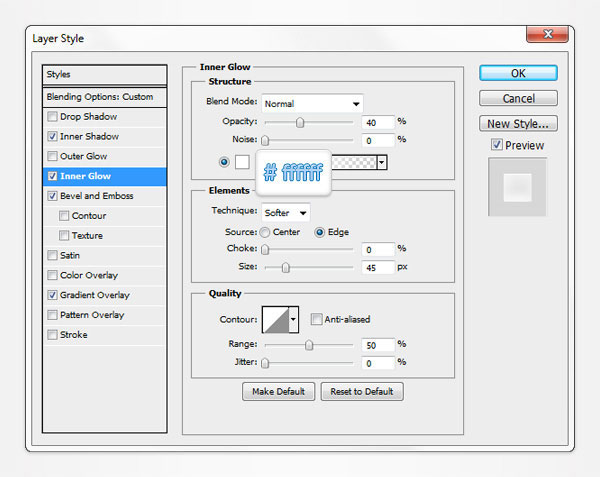Enable the Contour sub-style checkbox
600x477 pixels.
(64, 216)
